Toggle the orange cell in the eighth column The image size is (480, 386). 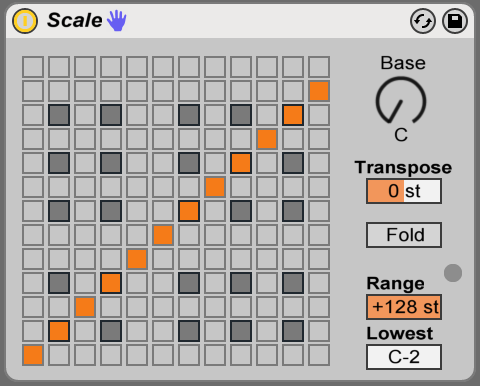(x=215, y=187)
